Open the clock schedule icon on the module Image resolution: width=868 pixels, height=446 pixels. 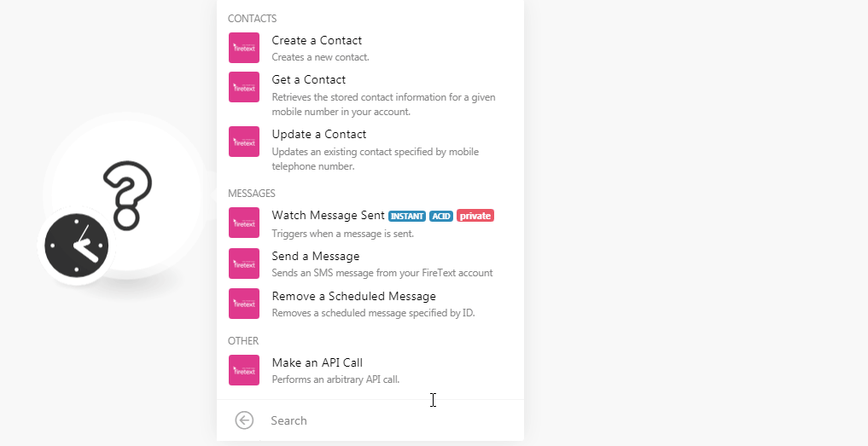coord(77,246)
